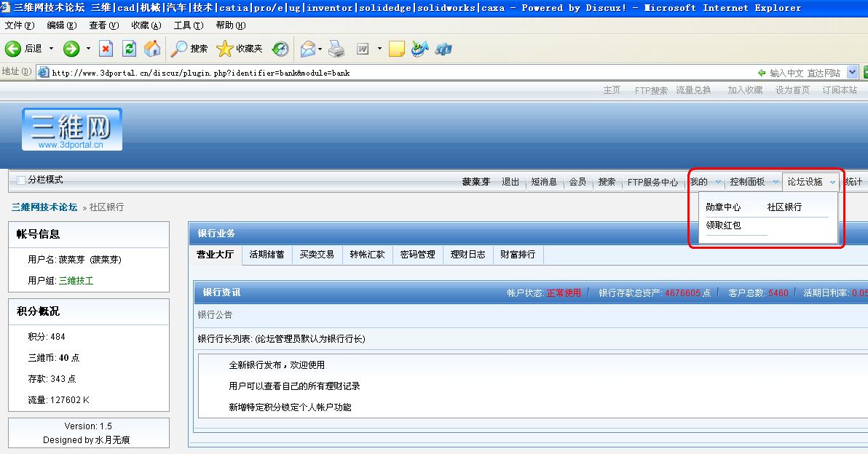Open 会员 in the nav bar
This screenshot has width=868, height=454.
point(577,182)
